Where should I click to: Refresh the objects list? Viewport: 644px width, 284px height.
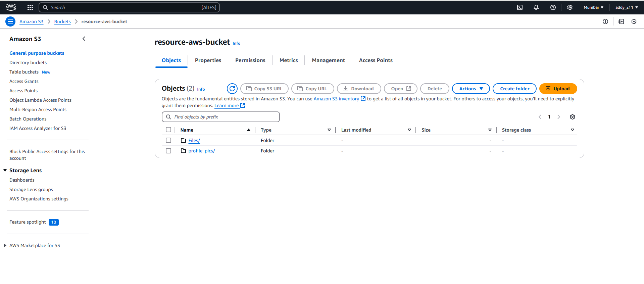click(x=232, y=89)
